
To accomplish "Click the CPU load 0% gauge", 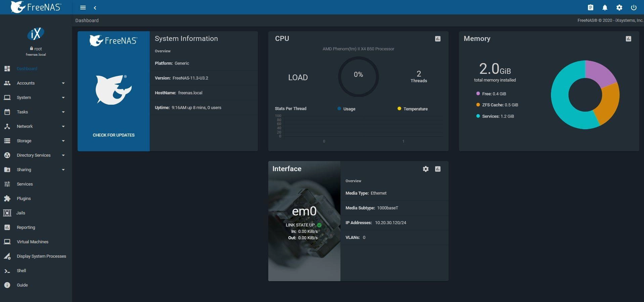I will (x=358, y=77).
